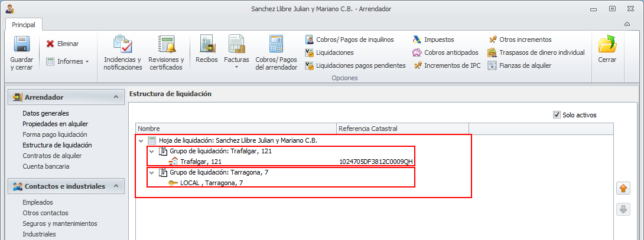
Task: Open Cobros anticipados piggy bank option
Action: point(445,52)
